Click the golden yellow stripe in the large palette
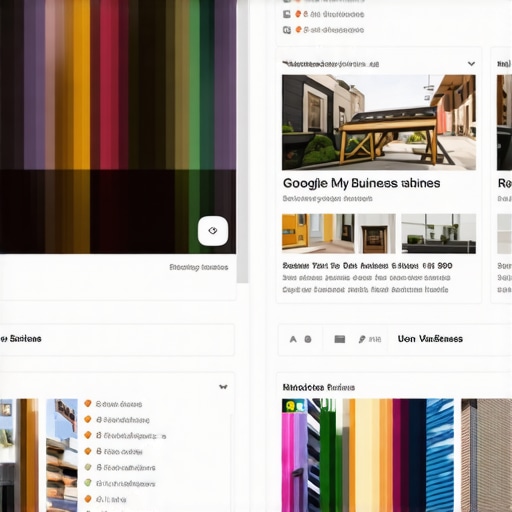Screen dimensions: 512x512 coord(81,85)
